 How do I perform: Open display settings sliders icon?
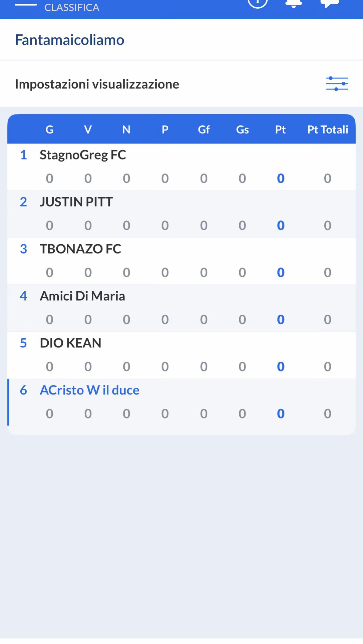pos(337,84)
